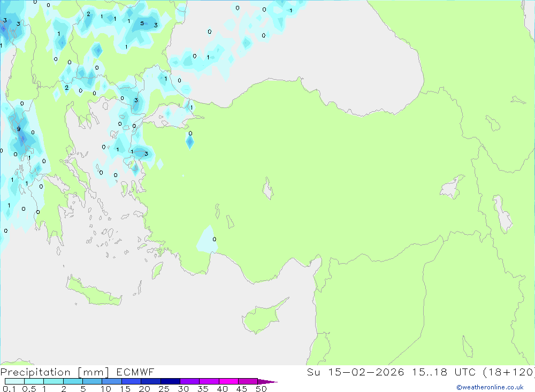The image size is (535, 392).
Task: Pick the 20–25 mm dark blue swatch
Action: [150, 381]
